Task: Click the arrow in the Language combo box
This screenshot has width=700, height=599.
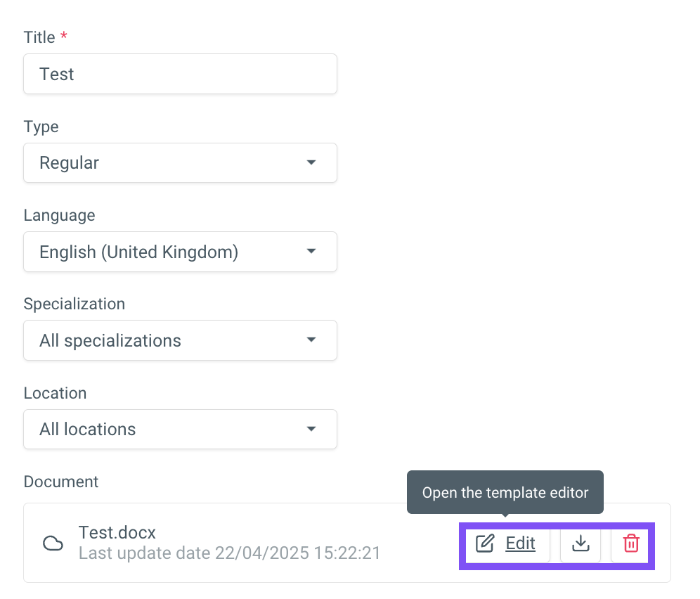Action: click(x=311, y=252)
